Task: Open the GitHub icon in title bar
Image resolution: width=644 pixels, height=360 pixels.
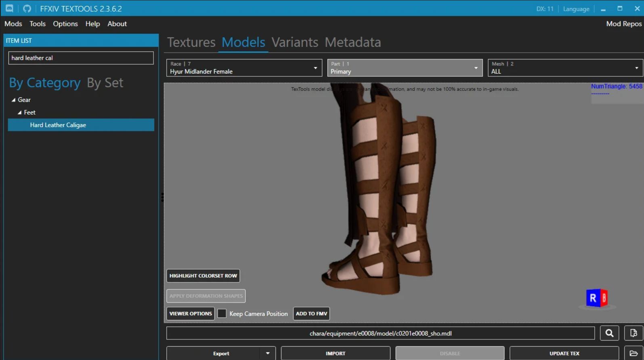Action: pyautogui.click(x=27, y=8)
